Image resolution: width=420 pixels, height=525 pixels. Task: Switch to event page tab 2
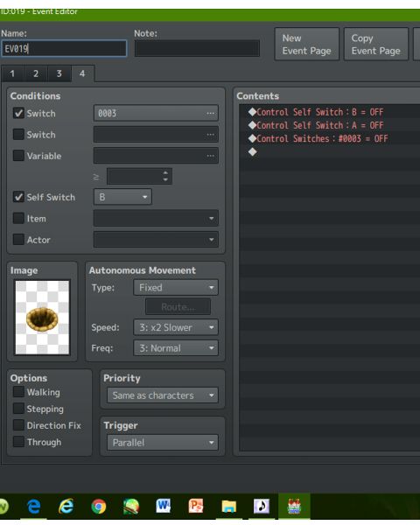pos(36,73)
